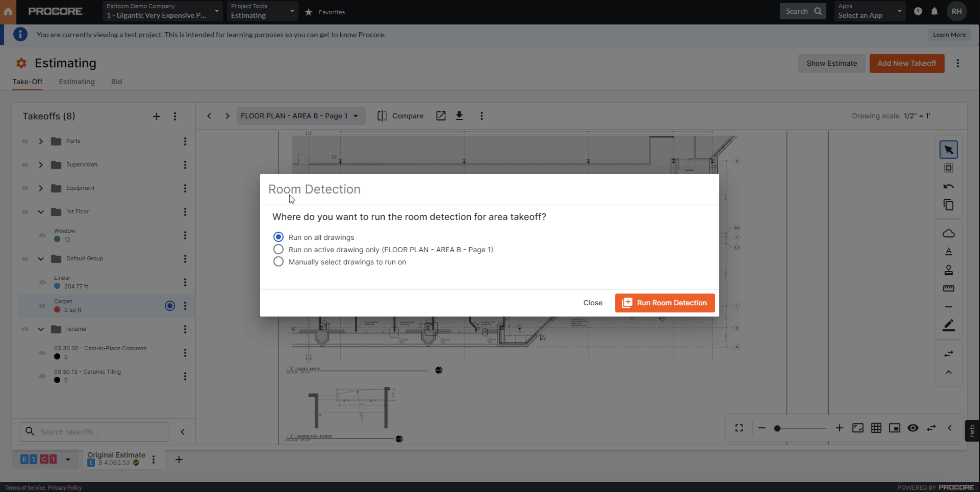Screen dimensions: 980x492
Task: Select Manually select drawings to run on
Action: (279, 262)
